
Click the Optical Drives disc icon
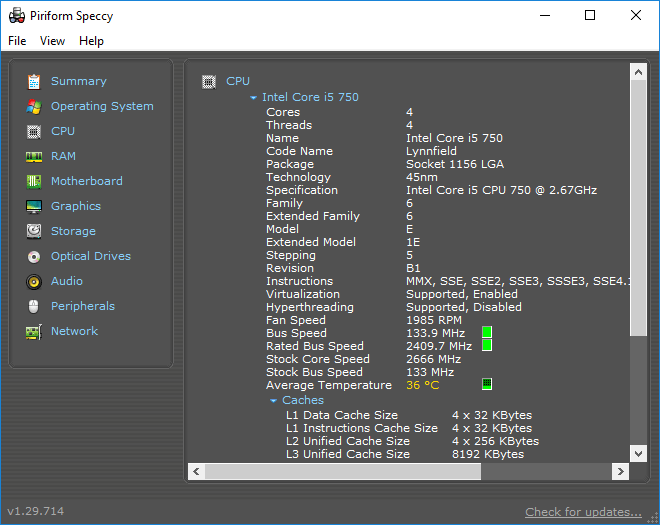tap(34, 256)
